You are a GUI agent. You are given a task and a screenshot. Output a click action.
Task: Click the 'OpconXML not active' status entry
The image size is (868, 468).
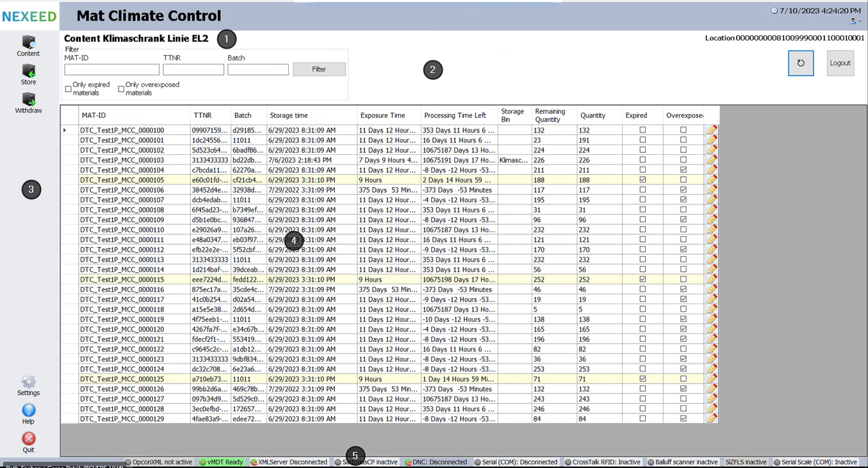pyautogui.click(x=159, y=462)
